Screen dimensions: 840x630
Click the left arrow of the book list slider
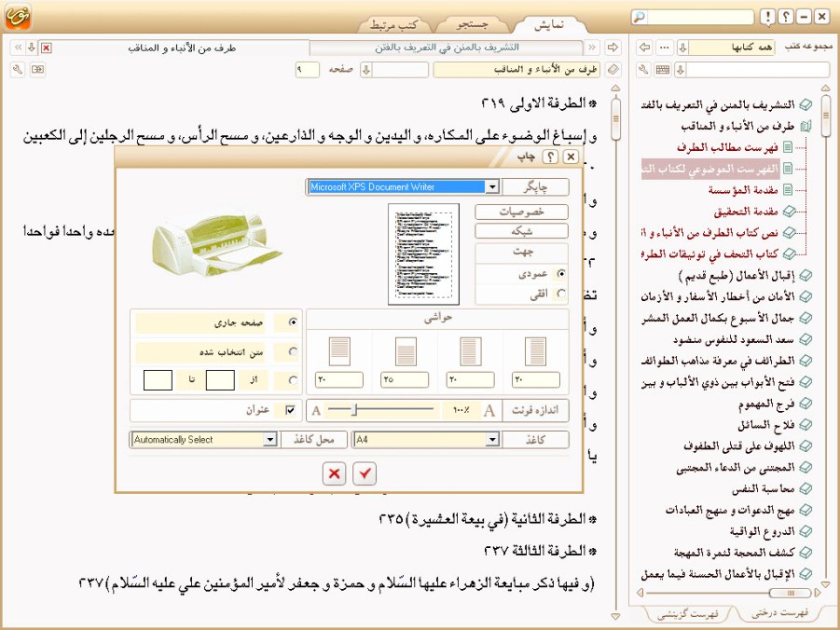tap(640, 593)
